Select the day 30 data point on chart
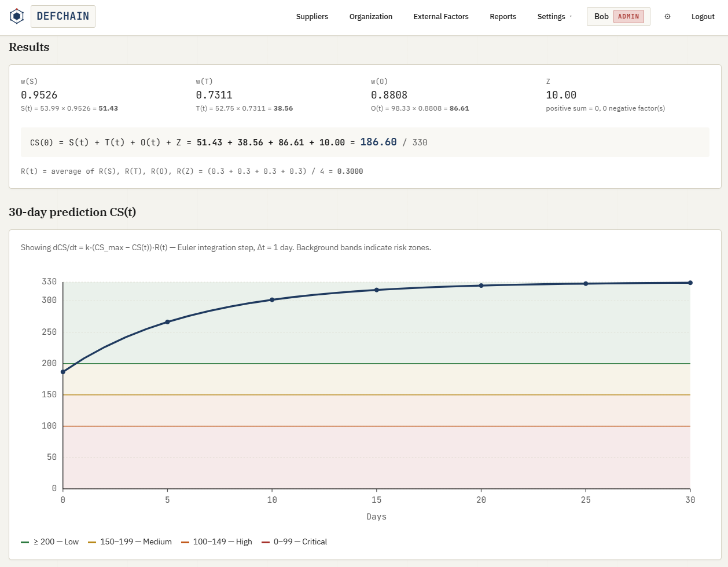The image size is (728, 567). coord(690,283)
